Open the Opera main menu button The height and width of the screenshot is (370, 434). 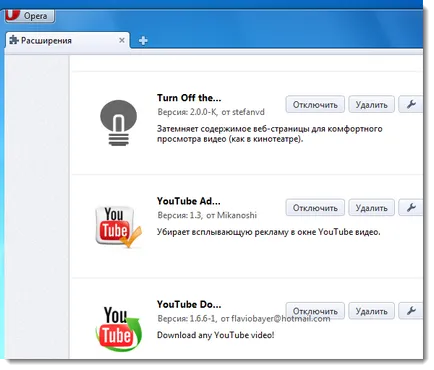[30, 16]
